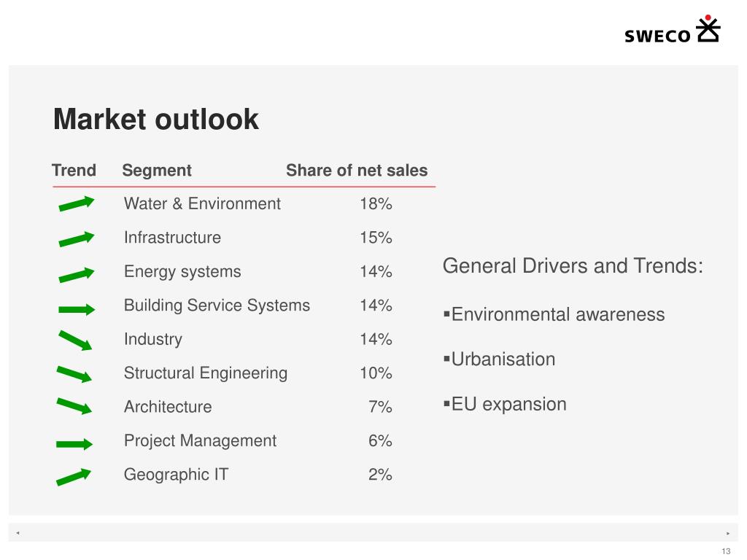Select the declining arrow beside Structural Engineering

click(x=74, y=374)
